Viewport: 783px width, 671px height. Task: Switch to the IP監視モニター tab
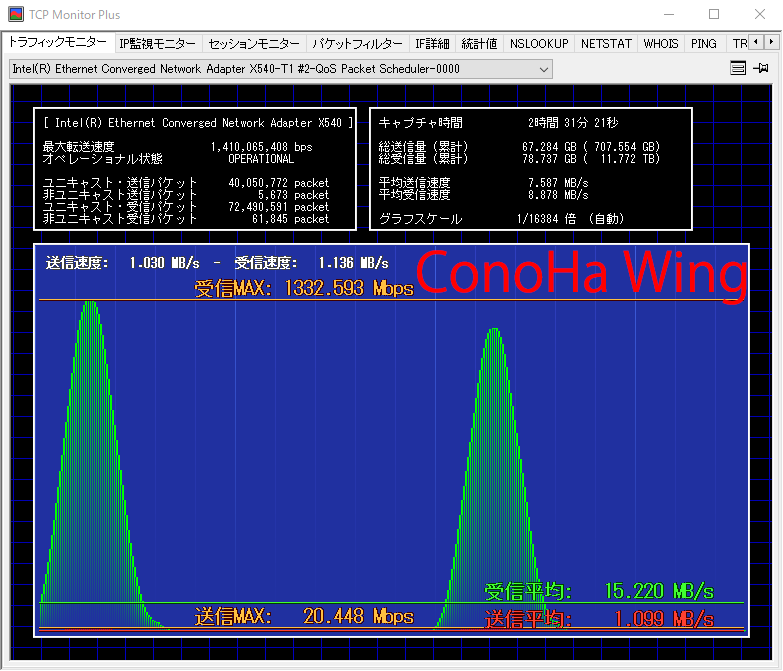[x=157, y=44]
